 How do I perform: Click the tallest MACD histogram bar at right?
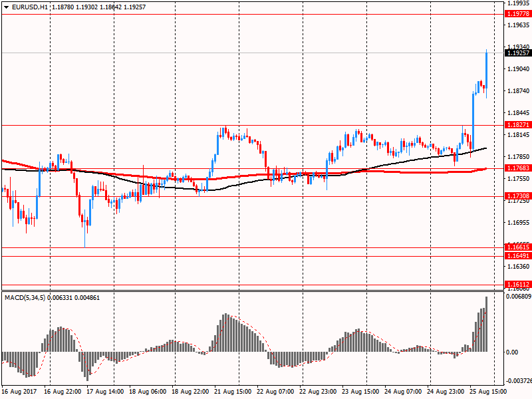(487, 325)
